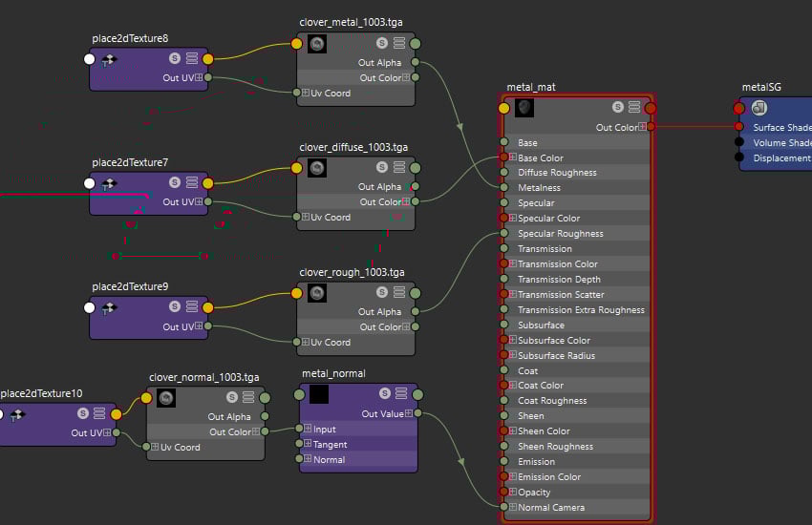The width and height of the screenshot is (812, 525).
Task: Expand Uv Coord plus on clover_metal_1003.tga
Action: coord(306,93)
